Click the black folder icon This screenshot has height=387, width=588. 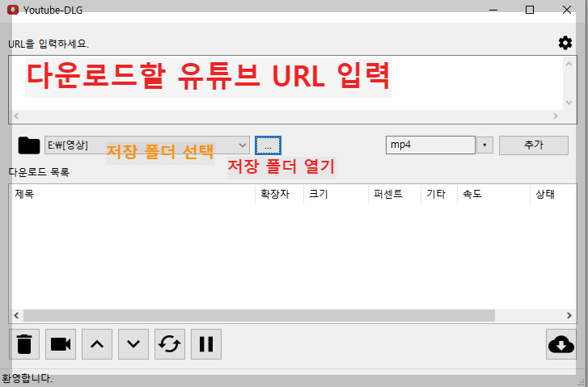point(29,145)
